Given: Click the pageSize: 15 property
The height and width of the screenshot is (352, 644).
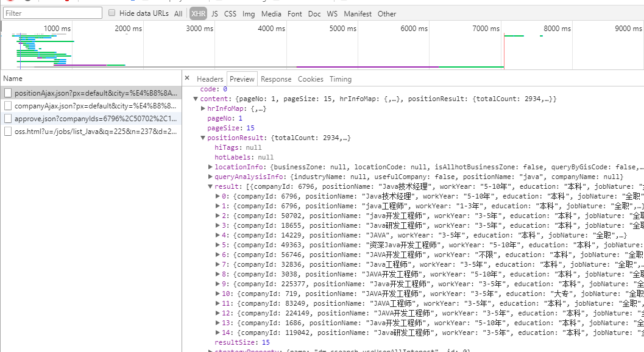Looking at the screenshot, I should [231, 128].
